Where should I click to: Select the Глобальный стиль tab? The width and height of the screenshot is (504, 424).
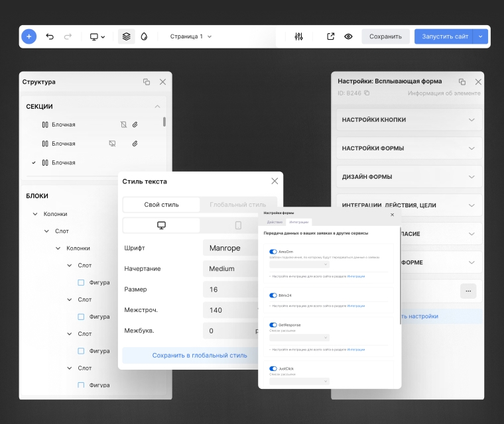click(238, 205)
